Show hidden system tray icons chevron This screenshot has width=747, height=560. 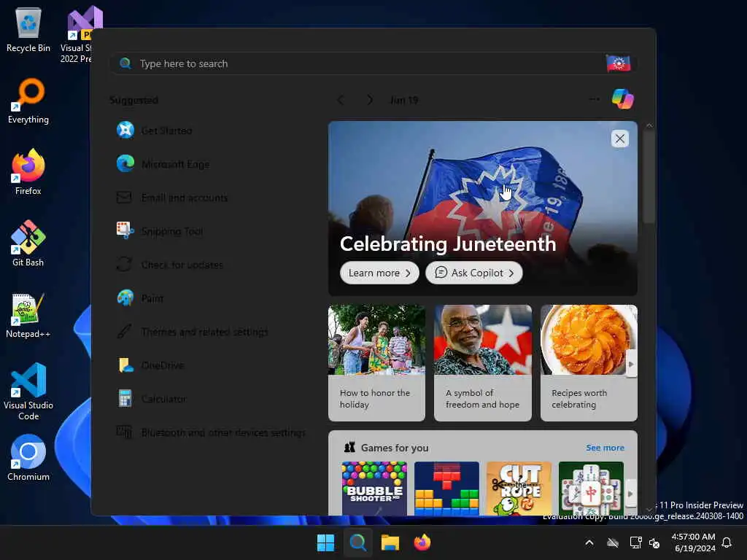point(589,542)
